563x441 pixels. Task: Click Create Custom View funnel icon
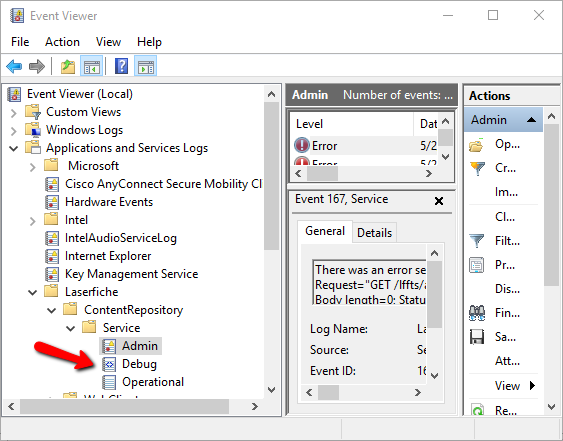pyautogui.click(x=477, y=168)
